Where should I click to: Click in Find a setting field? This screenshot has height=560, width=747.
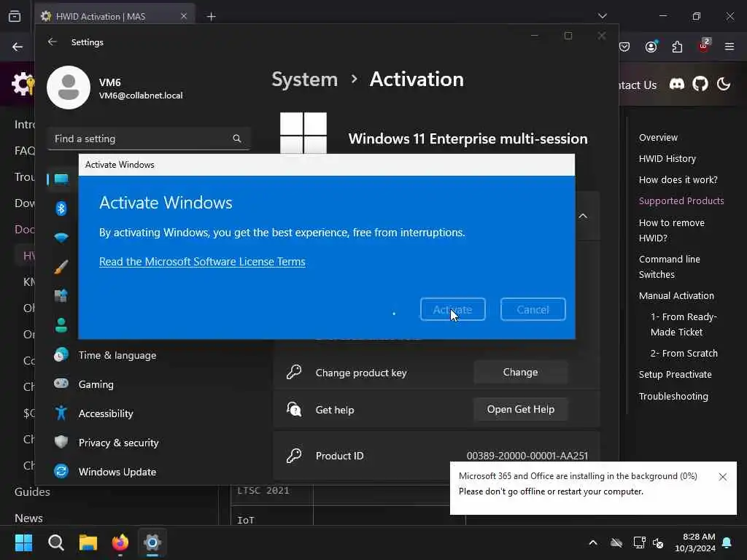coord(149,139)
